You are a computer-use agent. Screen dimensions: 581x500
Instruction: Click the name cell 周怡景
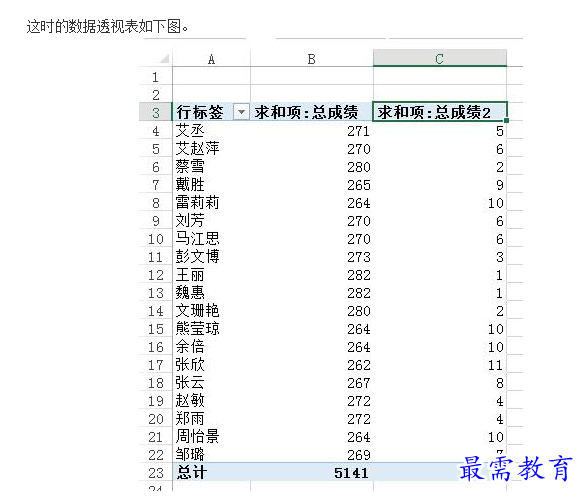pyautogui.click(x=197, y=436)
